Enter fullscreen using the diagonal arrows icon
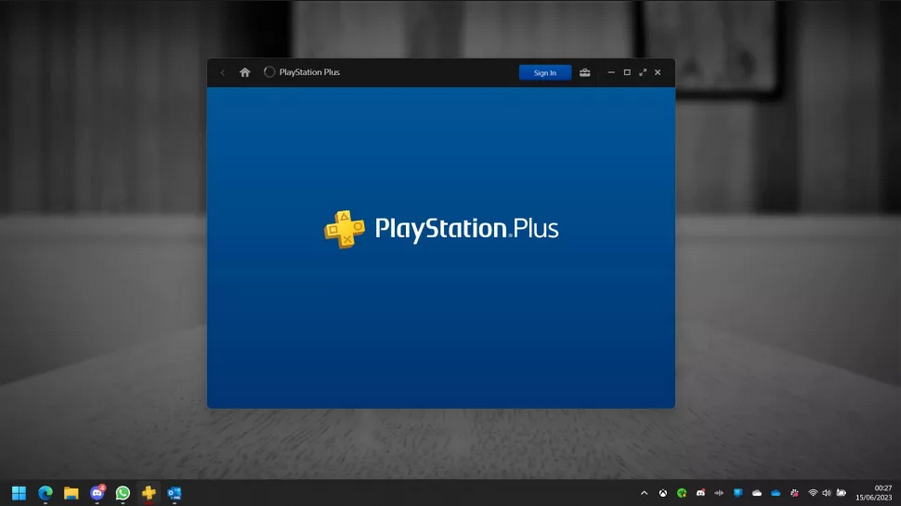The width and height of the screenshot is (901, 506). point(643,73)
